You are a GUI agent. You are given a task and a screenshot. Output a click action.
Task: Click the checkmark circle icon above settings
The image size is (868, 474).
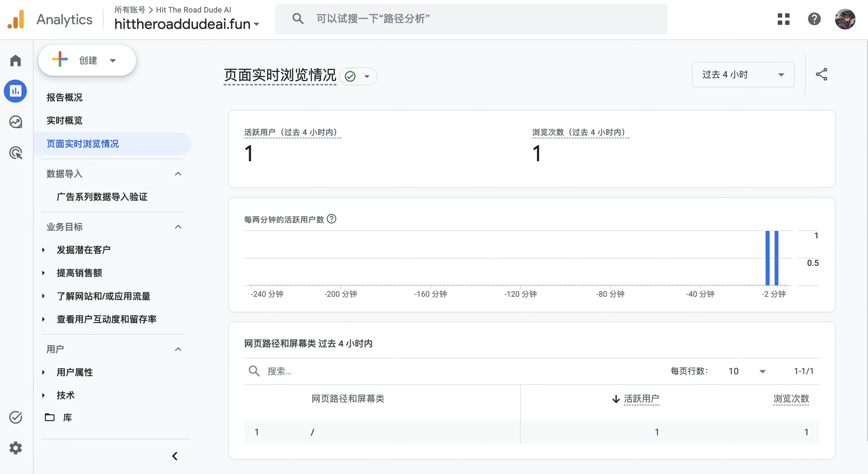click(16, 417)
